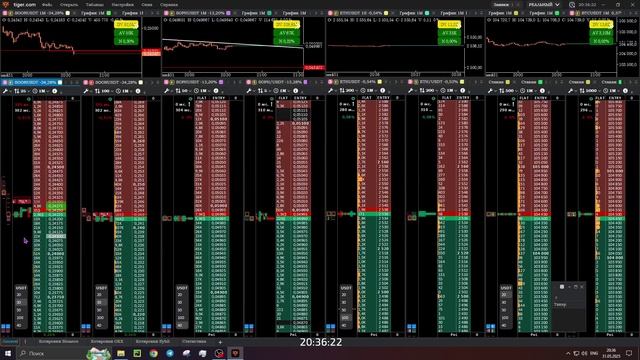Open Telegram from the taskbar

[x=170, y=353]
